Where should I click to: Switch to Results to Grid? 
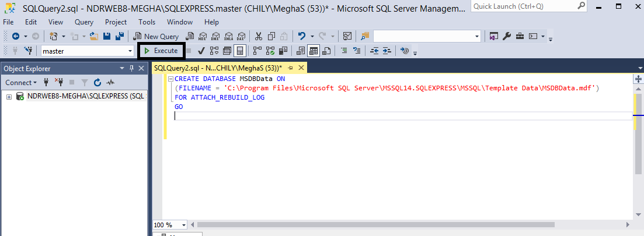point(314,51)
